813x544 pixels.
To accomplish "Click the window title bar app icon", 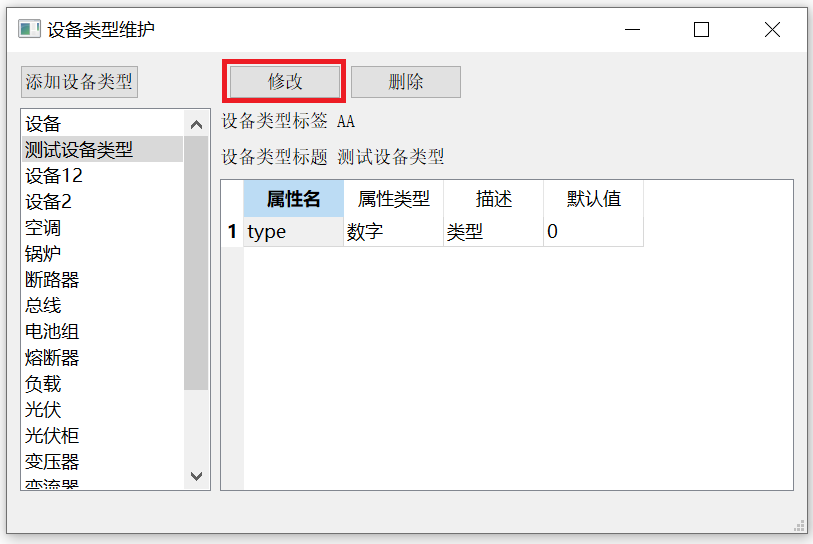I will 29,29.
